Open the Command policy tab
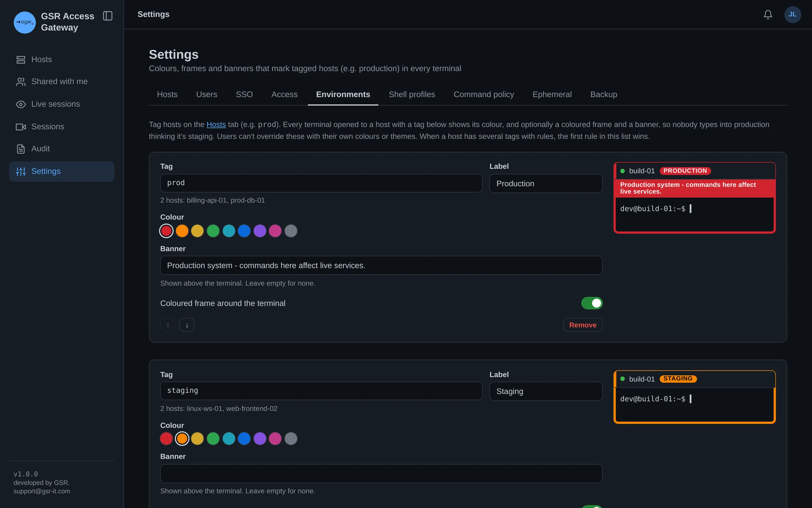Image resolution: width=812 pixels, height=508 pixels. coord(483,94)
